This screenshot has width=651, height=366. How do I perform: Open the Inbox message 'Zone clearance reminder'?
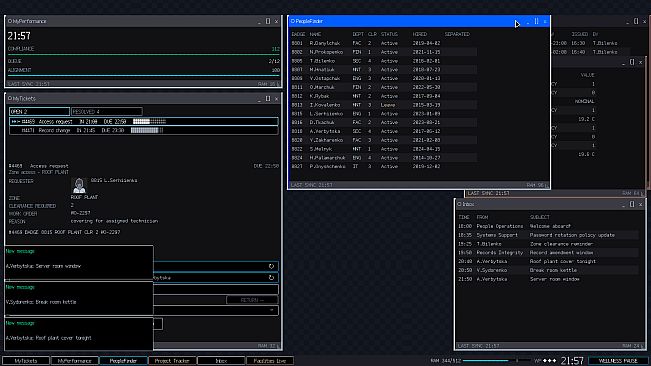coord(548,244)
